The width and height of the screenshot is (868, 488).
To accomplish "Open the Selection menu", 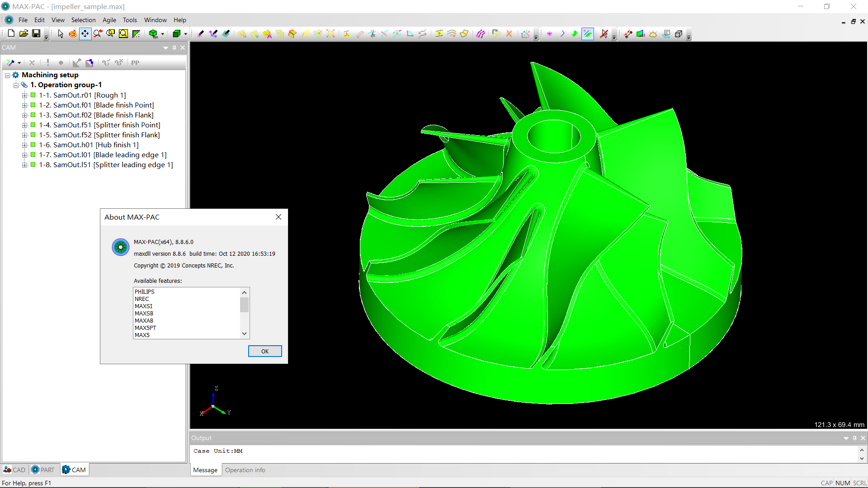I will click(x=84, y=20).
